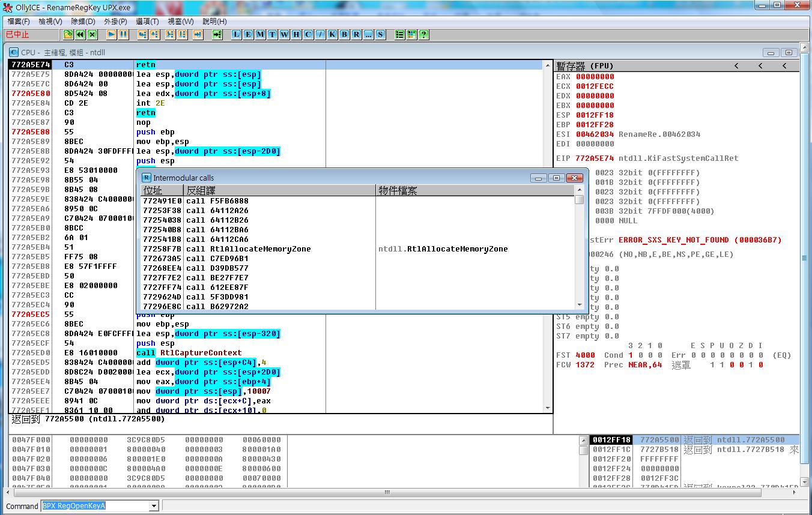The height and width of the screenshot is (515, 812).
Task: Show Patches with the slash icon
Action: point(321,35)
